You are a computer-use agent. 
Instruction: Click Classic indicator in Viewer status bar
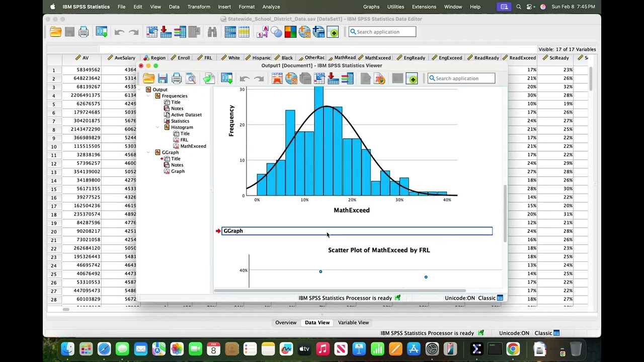(491, 298)
